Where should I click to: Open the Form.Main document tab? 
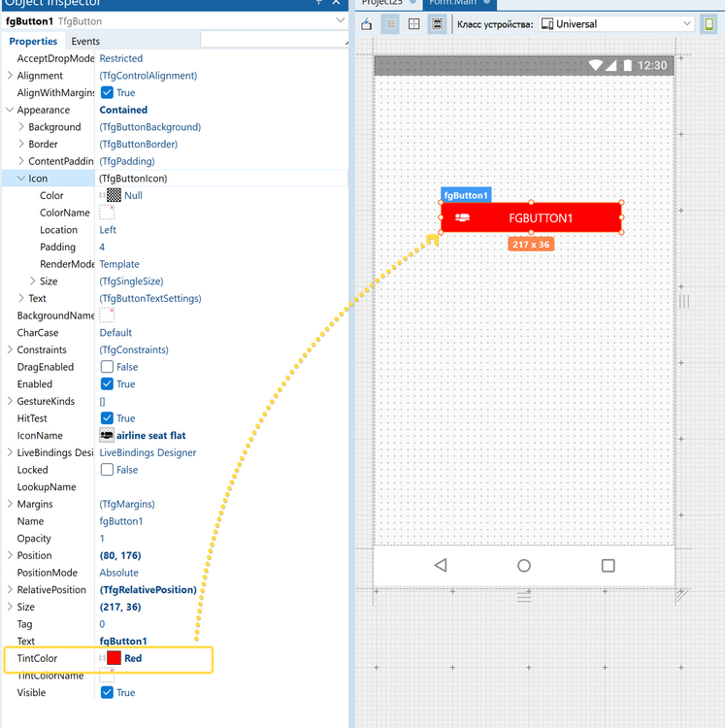(x=456, y=3)
